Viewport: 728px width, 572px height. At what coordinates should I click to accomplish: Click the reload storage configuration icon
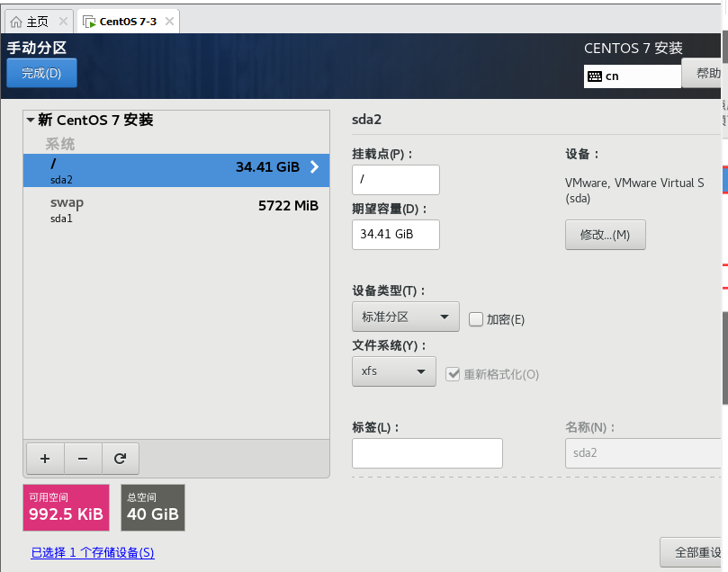(121, 459)
